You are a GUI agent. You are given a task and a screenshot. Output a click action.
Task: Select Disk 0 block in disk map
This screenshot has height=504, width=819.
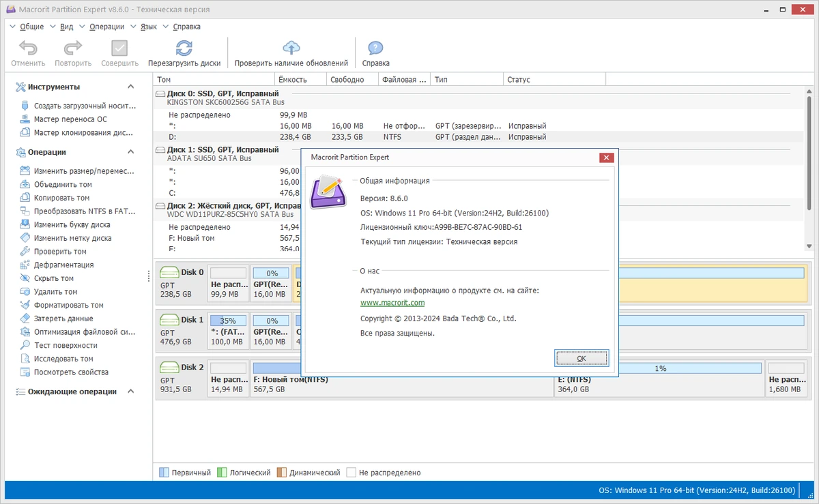tap(181, 282)
